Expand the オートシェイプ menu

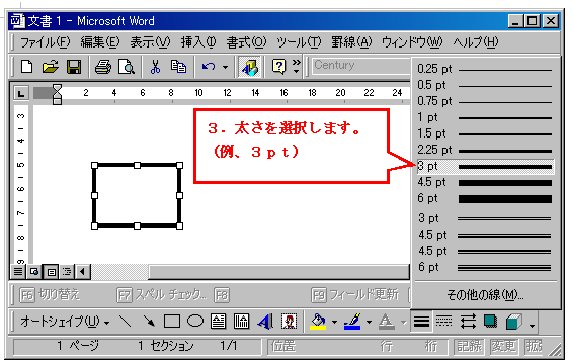[65, 322]
